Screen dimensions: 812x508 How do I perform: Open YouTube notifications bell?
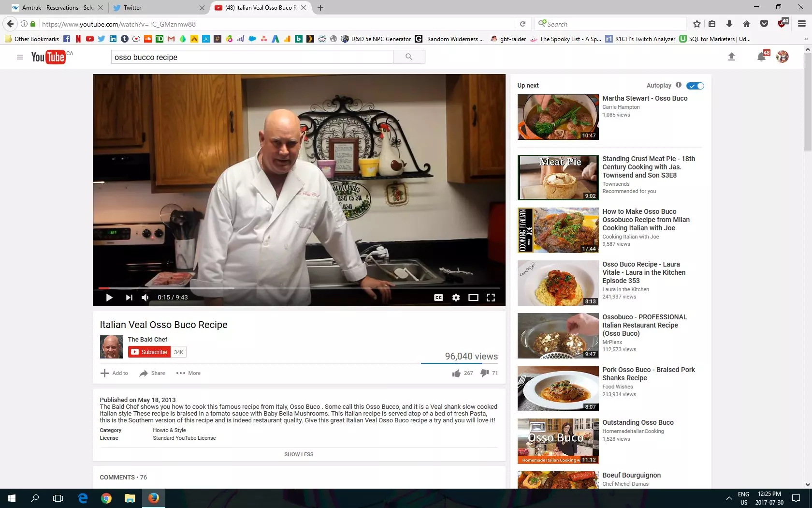click(x=761, y=57)
